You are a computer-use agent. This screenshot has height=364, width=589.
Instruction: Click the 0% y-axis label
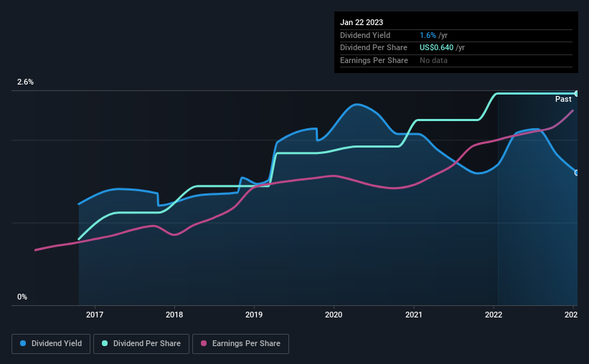click(x=22, y=297)
